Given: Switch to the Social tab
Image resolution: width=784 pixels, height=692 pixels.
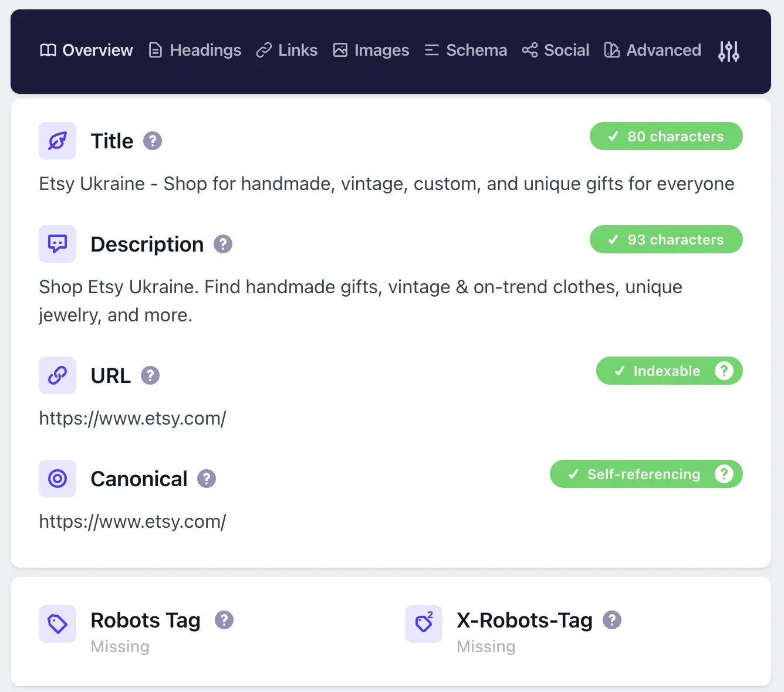Looking at the screenshot, I should [555, 50].
